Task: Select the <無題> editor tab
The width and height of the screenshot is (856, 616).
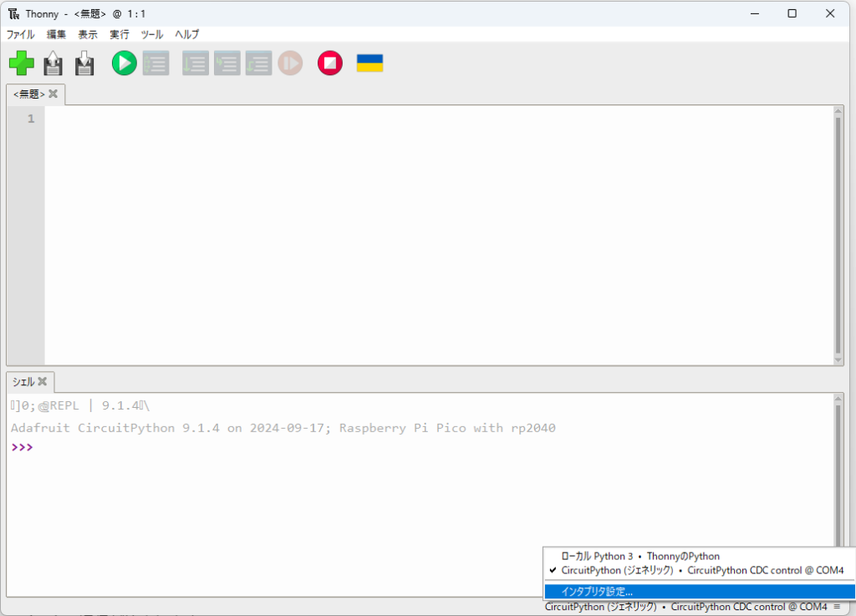Action: point(29,94)
